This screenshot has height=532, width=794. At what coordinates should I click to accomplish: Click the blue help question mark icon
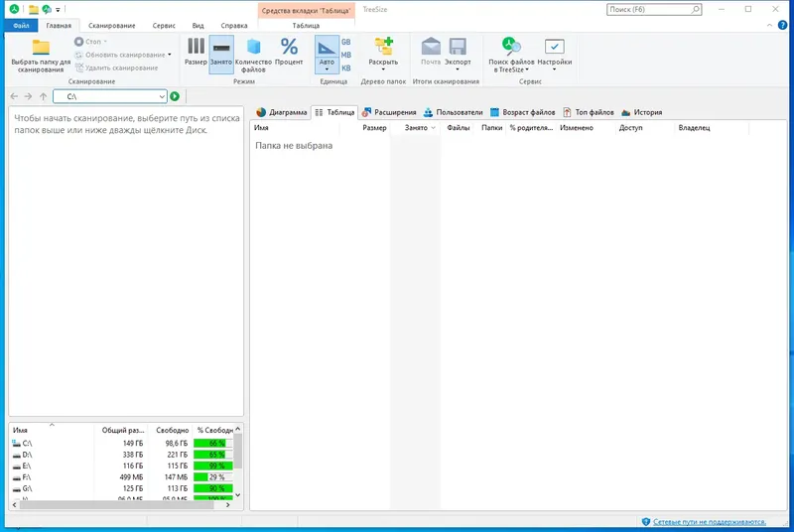(783, 25)
